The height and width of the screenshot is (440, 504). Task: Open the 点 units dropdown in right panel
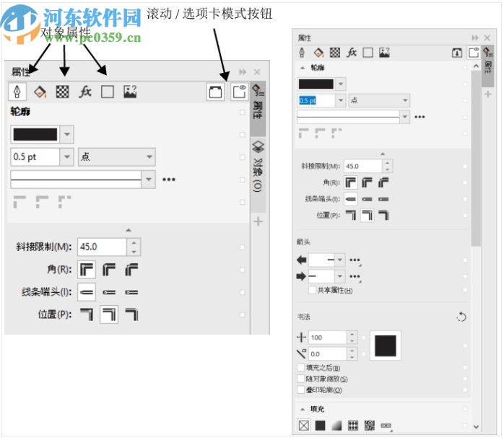tap(405, 100)
